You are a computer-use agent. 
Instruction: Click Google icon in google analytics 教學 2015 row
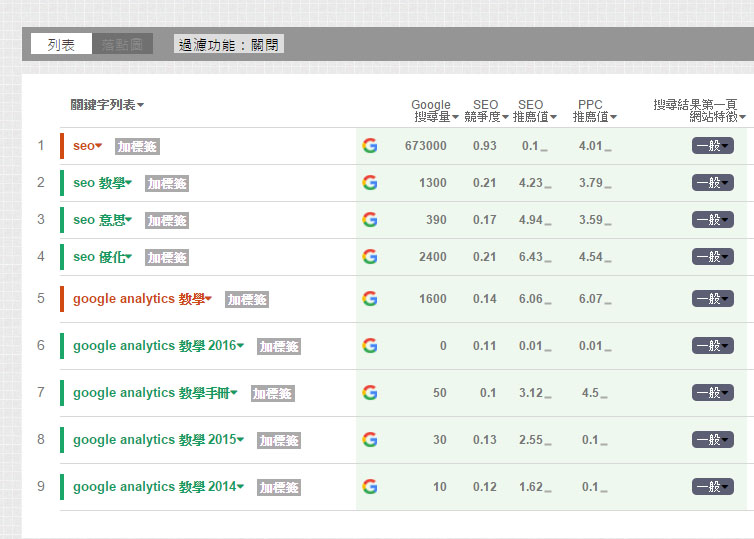[x=370, y=439]
